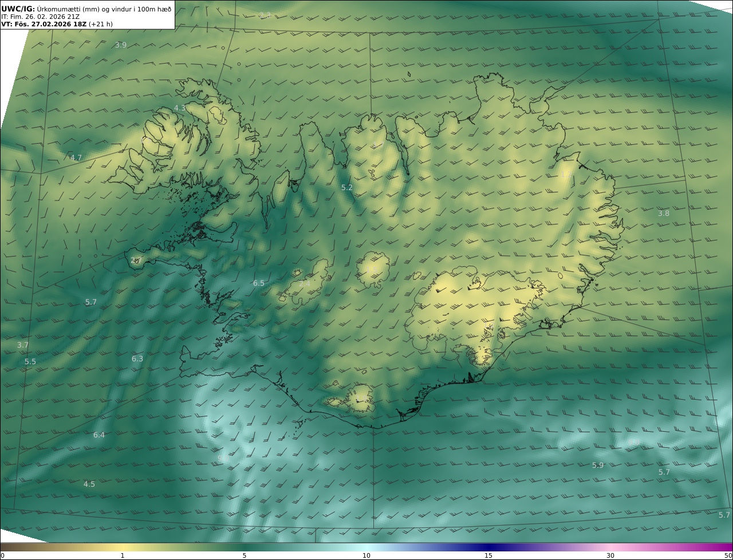Click the '5.2' value in north Iceland

coord(347,188)
